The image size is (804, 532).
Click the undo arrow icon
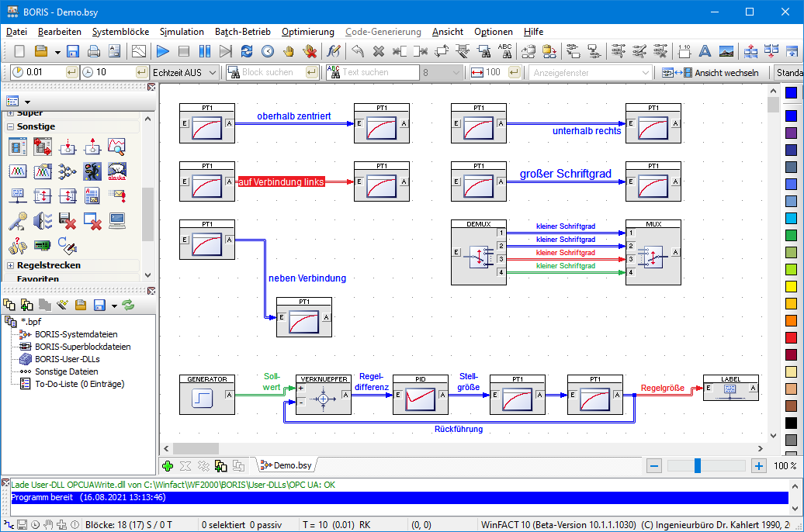[x=358, y=51]
